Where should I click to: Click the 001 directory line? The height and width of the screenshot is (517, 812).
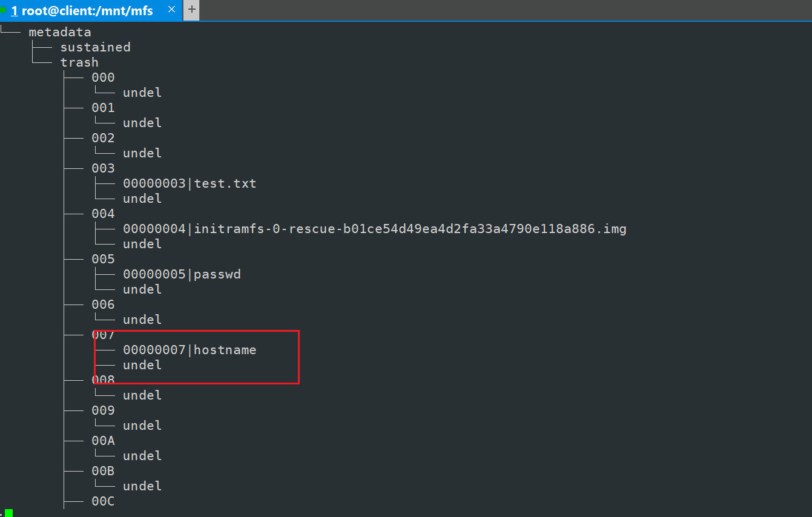point(103,108)
